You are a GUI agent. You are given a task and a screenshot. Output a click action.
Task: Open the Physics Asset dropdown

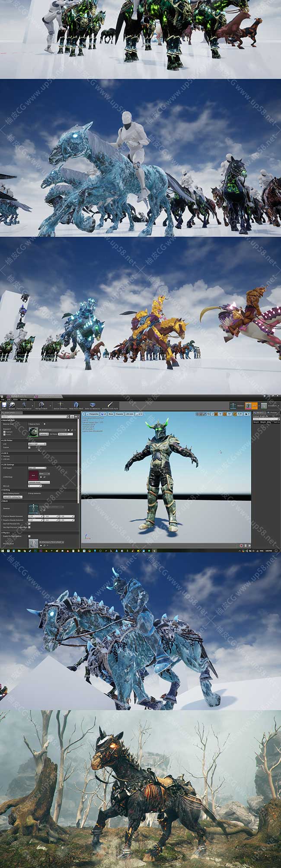[51, 542]
